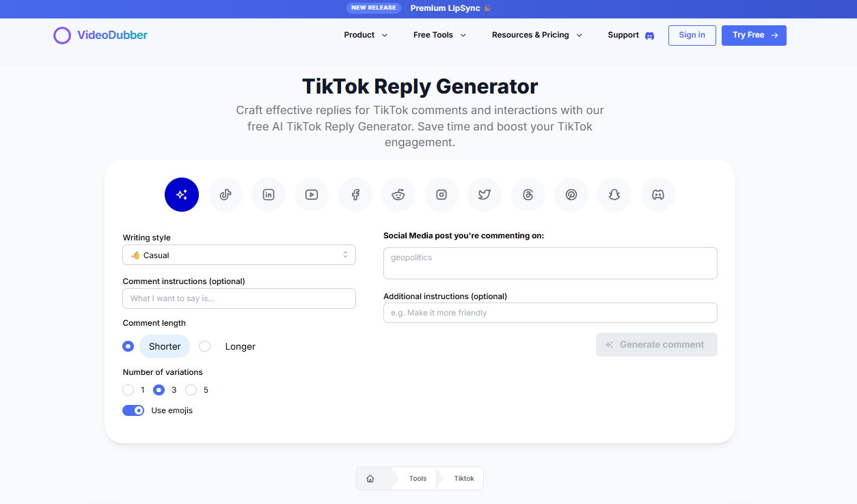Viewport: 857px width, 504px height.
Task: Click the home icon in breadcrumb
Action: click(x=370, y=479)
